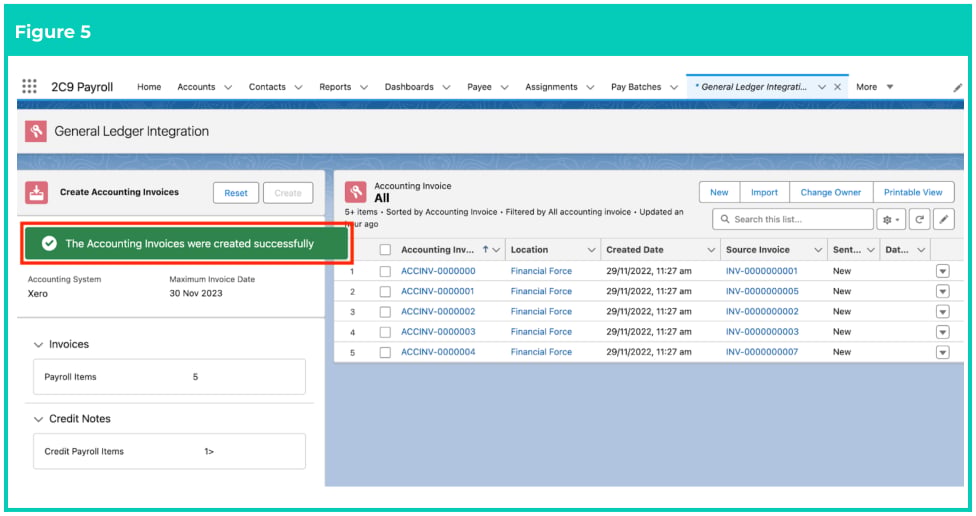
Task: Click the Printable View button
Action: coord(913,192)
